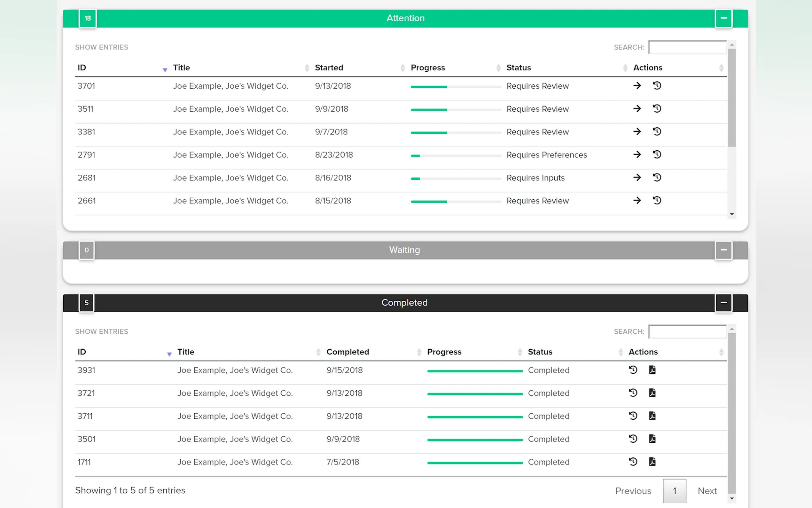
Task: Click arrow icon for entry 3701
Action: (637, 86)
